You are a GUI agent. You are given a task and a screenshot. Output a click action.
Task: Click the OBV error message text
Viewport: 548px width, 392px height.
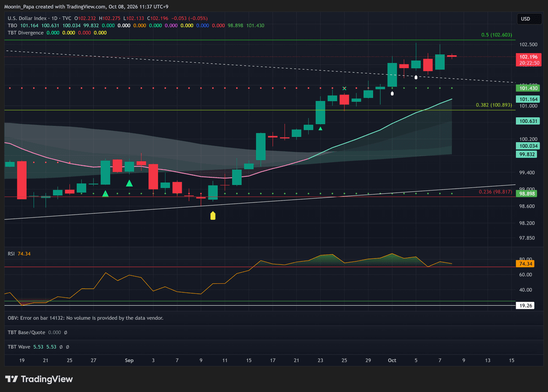[x=85, y=318]
